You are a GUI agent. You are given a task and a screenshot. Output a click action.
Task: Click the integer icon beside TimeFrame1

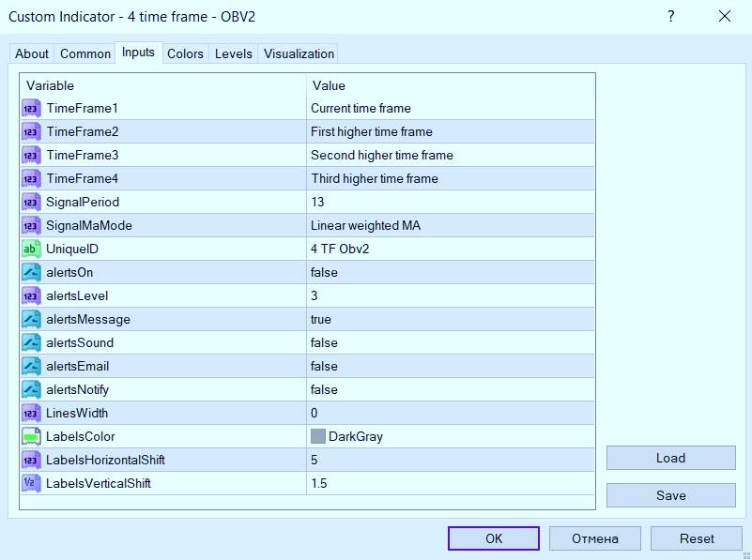pyautogui.click(x=31, y=108)
